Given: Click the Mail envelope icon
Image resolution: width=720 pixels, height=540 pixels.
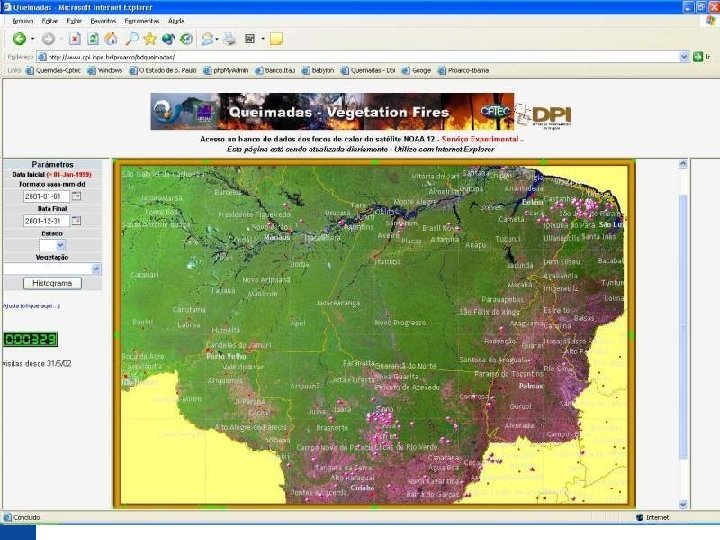Looking at the screenshot, I should [208, 39].
